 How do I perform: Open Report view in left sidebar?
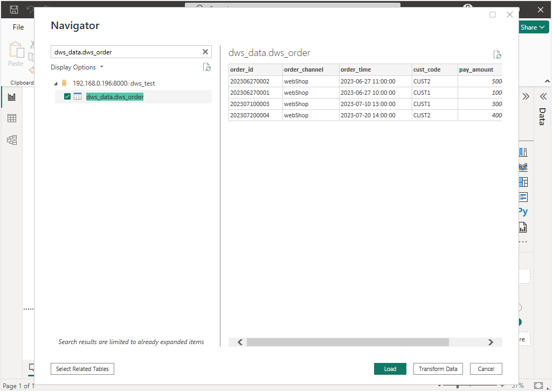(x=12, y=97)
